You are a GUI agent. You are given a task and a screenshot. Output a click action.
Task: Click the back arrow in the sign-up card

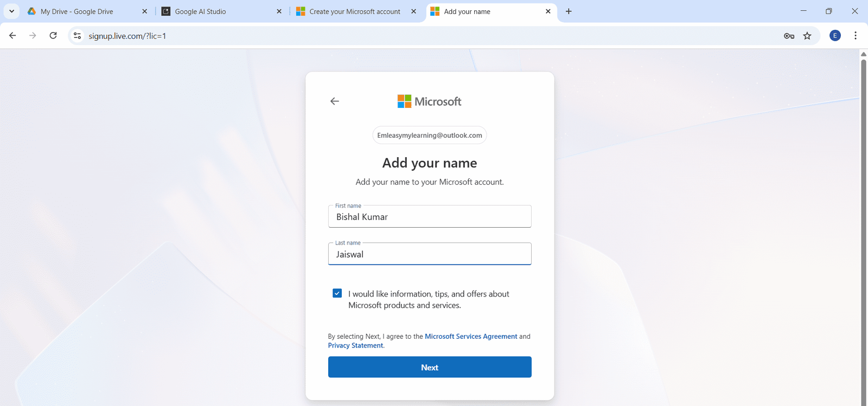click(x=335, y=101)
